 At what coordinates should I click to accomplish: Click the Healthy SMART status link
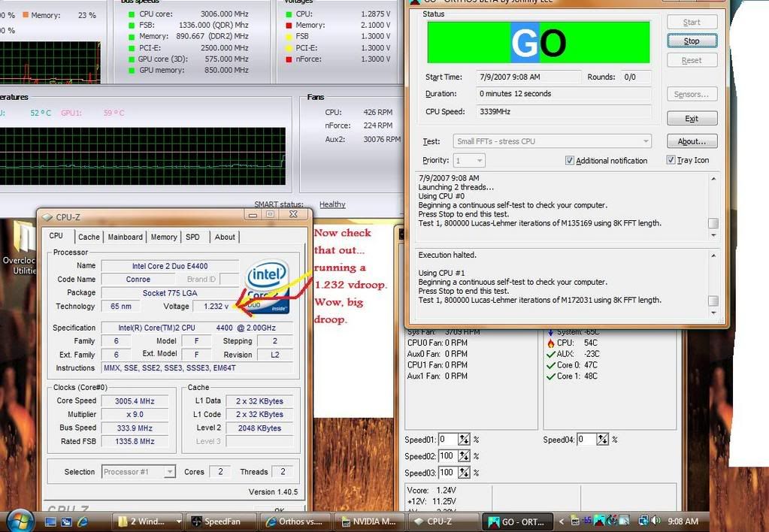332,204
